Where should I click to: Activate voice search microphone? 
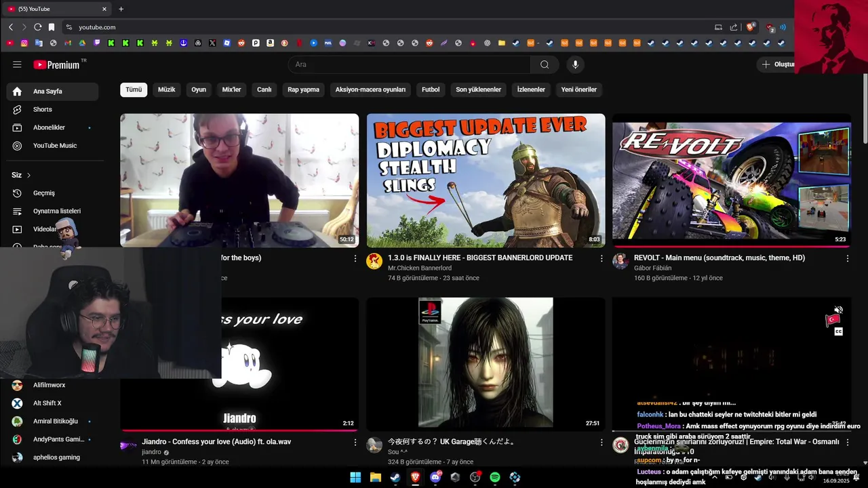[x=575, y=64]
